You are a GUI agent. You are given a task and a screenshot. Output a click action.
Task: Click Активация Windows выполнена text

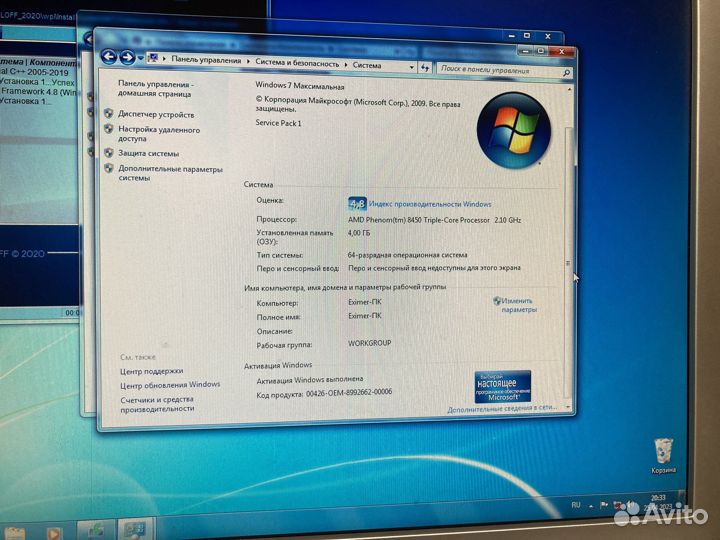[309, 380]
